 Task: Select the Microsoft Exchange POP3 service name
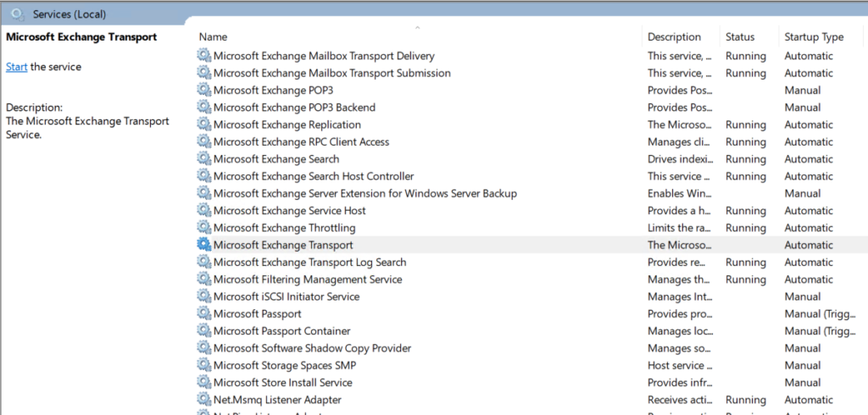(x=274, y=90)
